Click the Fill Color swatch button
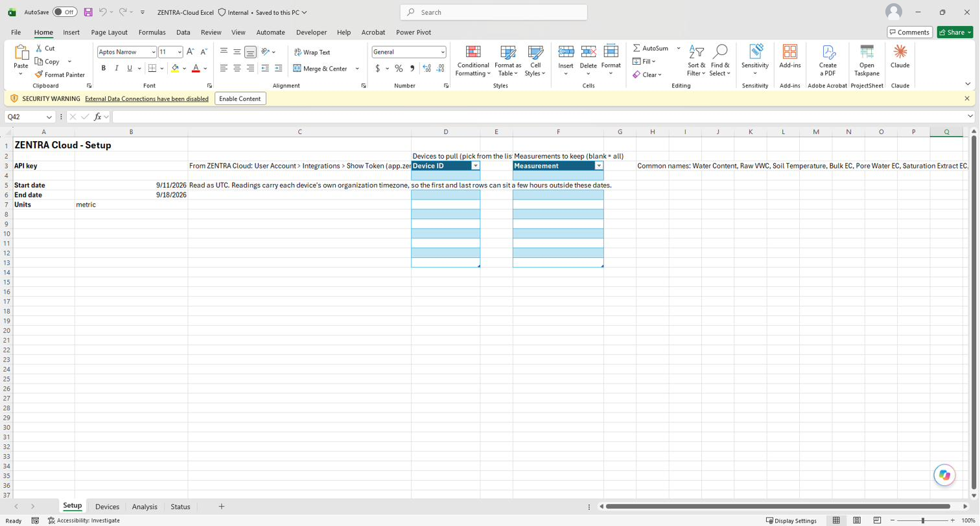Image resolution: width=980 pixels, height=526 pixels. (175, 69)
